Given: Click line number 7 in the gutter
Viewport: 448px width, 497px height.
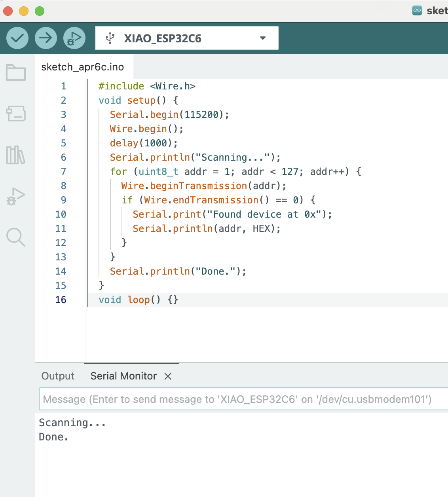Looking at the screenshot, I should tap(63, 172).
